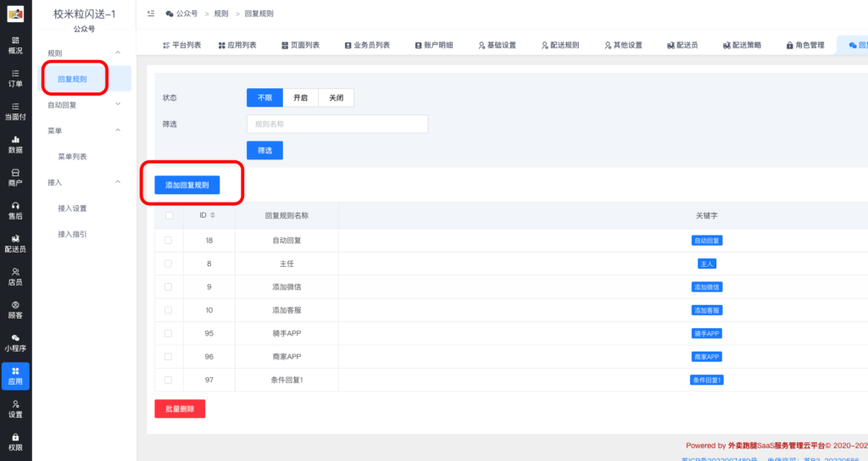Click the 规则名称 filter input field
This screenshot has height=461, width=868.
(x=337, y=124)
